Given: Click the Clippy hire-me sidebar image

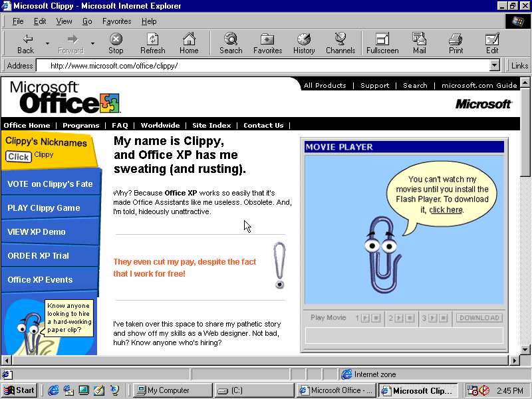Looking at the screenshot, I should coord(49,327).
